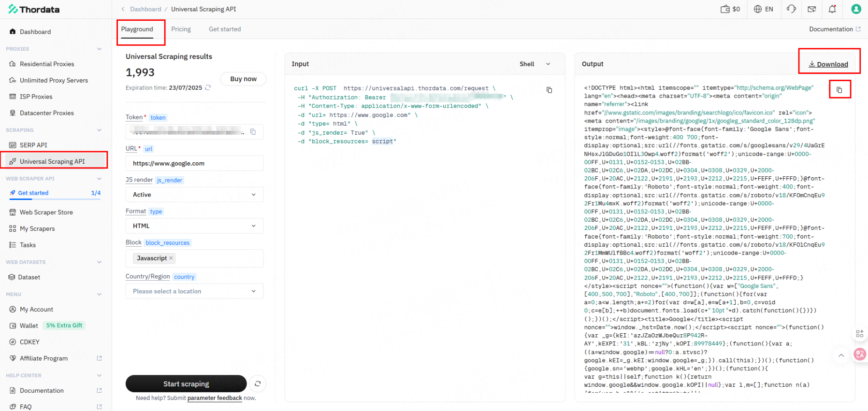Collapse the PROXIES section
The height and width of the screenshot is (411, 868).
pos(99,49)
